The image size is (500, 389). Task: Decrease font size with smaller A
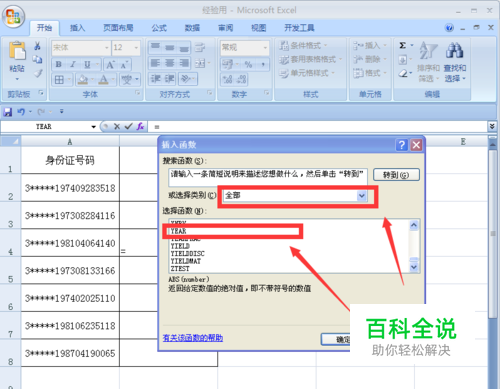(x=124, y=64)
